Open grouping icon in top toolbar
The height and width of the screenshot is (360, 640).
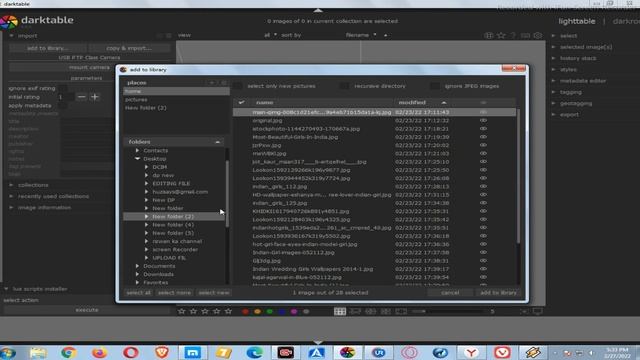pyautogui.click(x=489, y=36)
